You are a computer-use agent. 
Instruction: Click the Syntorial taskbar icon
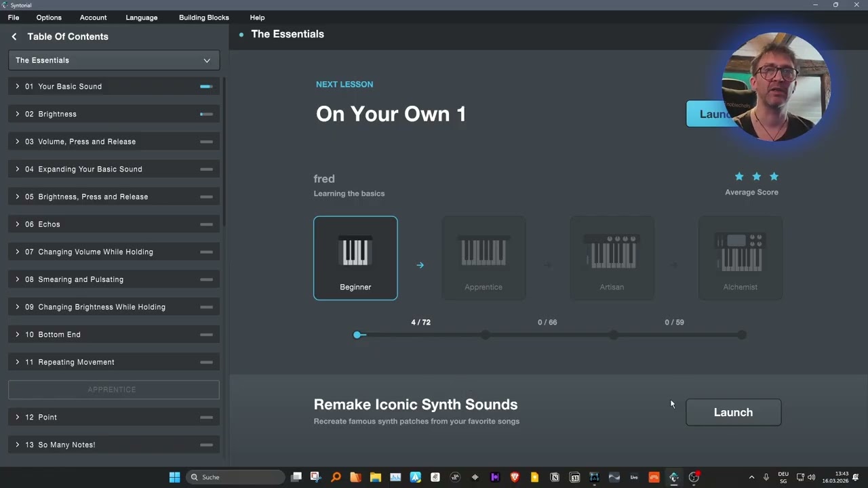point(674,477)
